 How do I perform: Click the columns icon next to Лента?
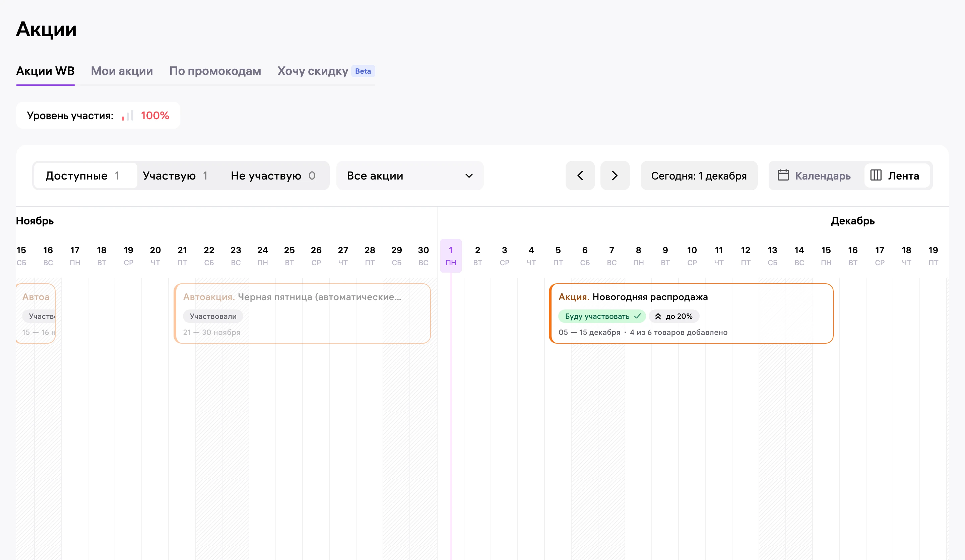[876, 175]
